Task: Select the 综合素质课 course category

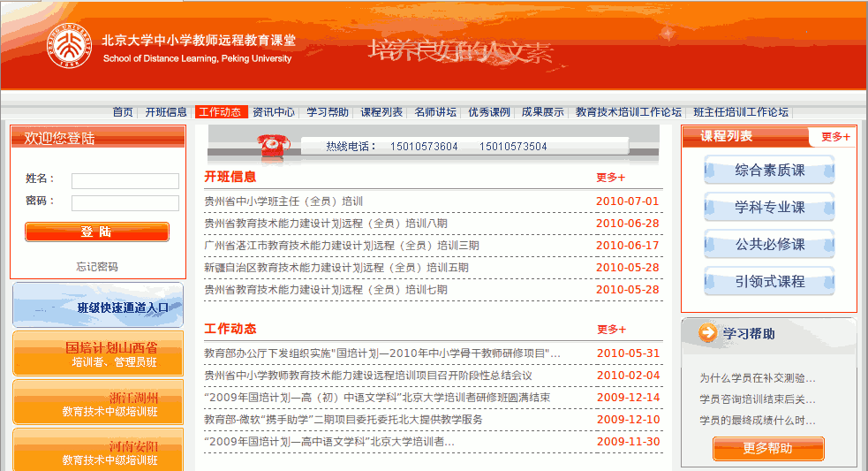Action: (x=769, y=170)
